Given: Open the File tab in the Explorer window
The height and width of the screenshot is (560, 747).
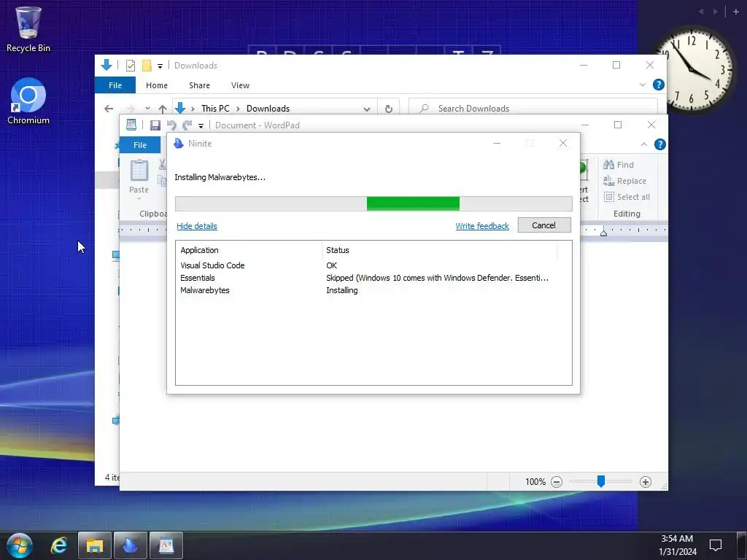Looking at the screenshot, I should pos(115,85).
